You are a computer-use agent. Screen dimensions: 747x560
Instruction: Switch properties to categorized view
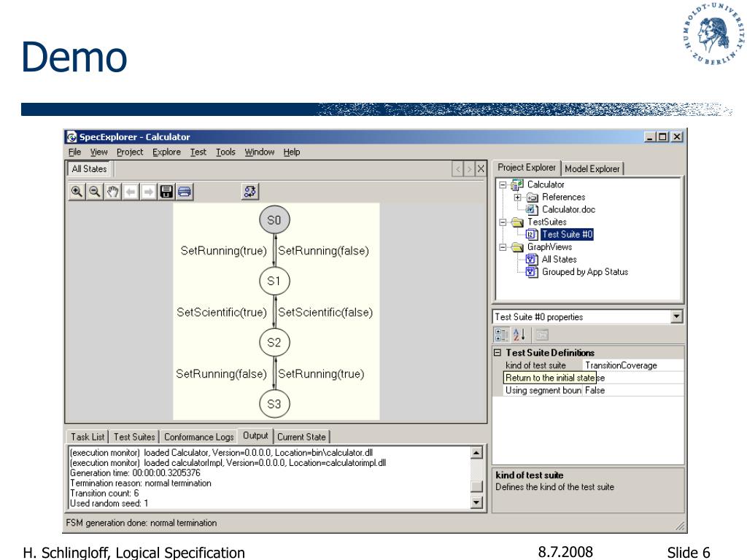502,335
